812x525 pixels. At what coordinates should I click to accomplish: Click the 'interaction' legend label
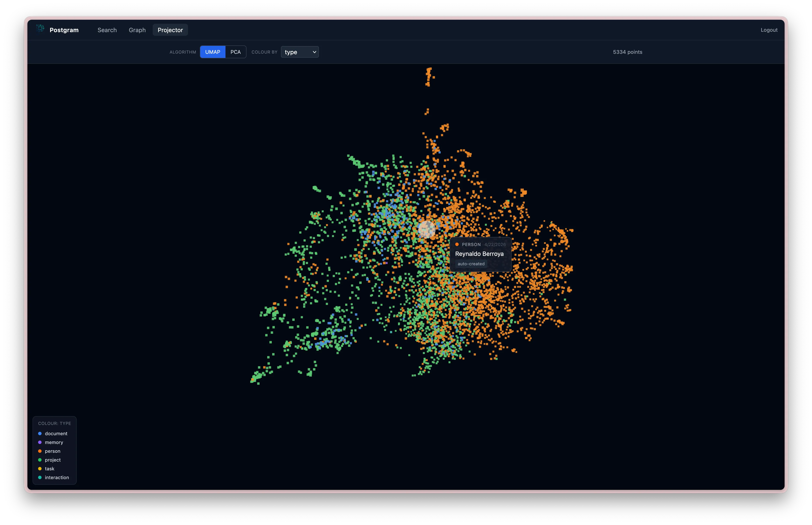(57, 477)
